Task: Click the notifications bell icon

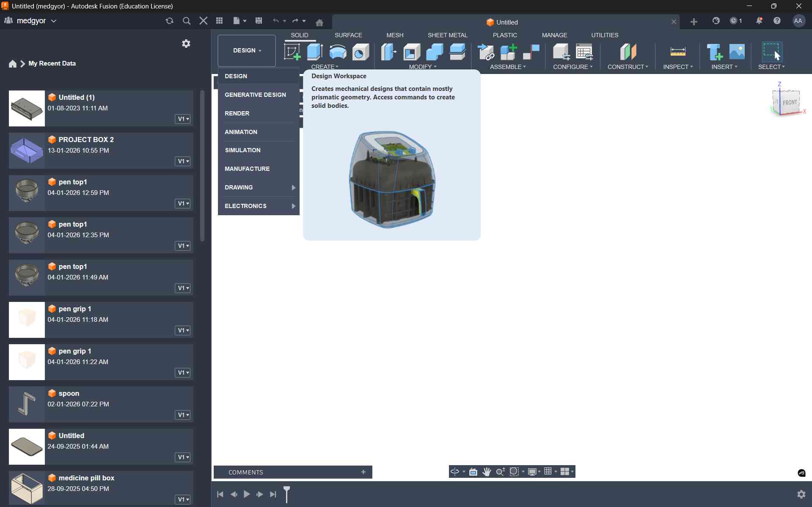Action: pyautogui.click(x=759, y=21)
